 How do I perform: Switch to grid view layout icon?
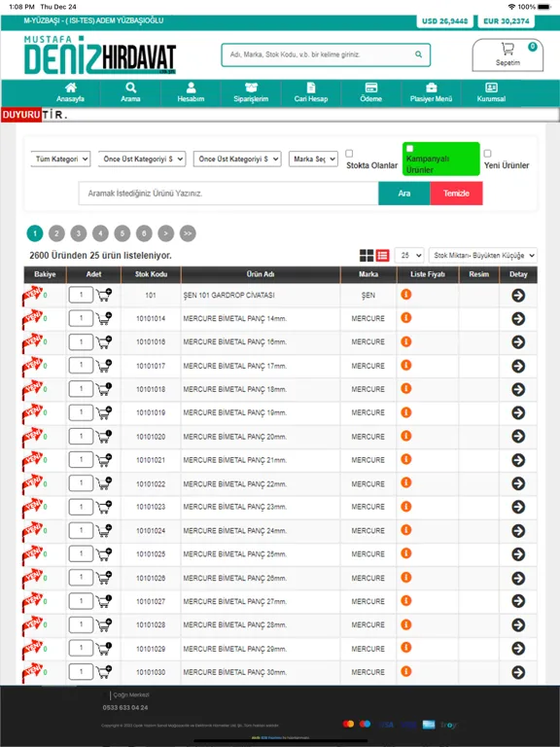pyautogui.click(x=367, y=256)
